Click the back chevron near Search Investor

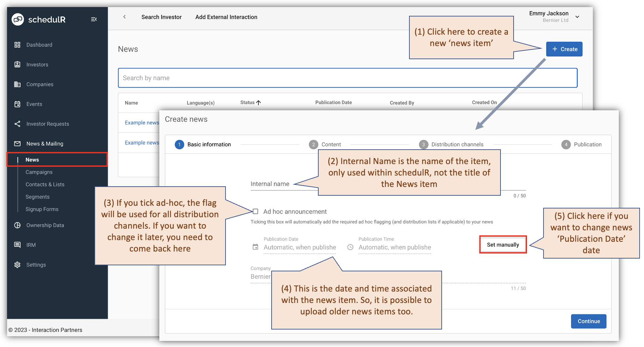[124, 16]
